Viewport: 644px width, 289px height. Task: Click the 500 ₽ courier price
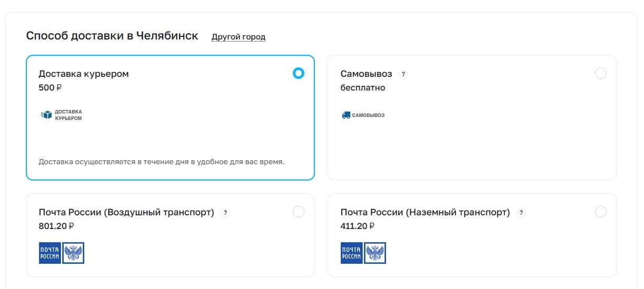(x=51, y=88)
